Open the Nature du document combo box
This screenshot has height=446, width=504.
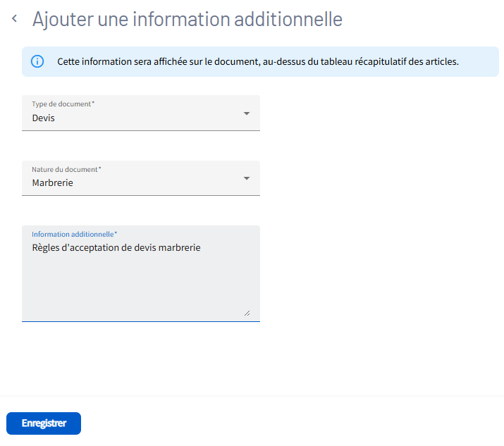point(141,178)
